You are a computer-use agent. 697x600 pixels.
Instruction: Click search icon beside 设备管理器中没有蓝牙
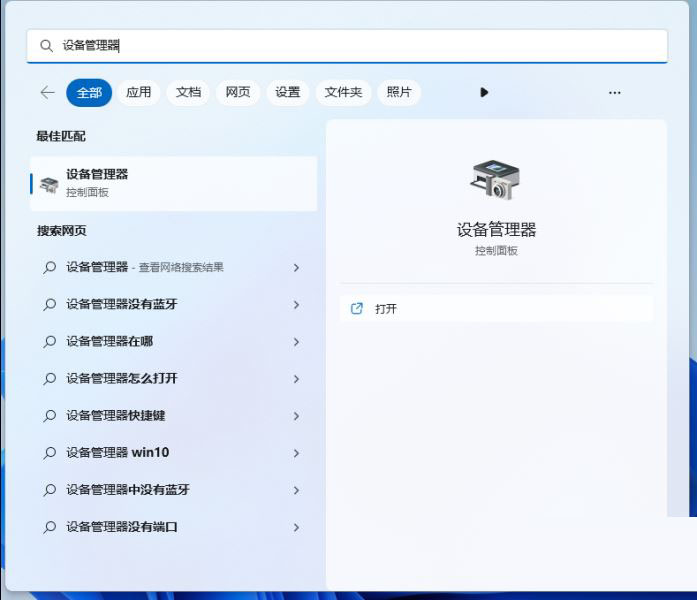click(x=49, y=490)
